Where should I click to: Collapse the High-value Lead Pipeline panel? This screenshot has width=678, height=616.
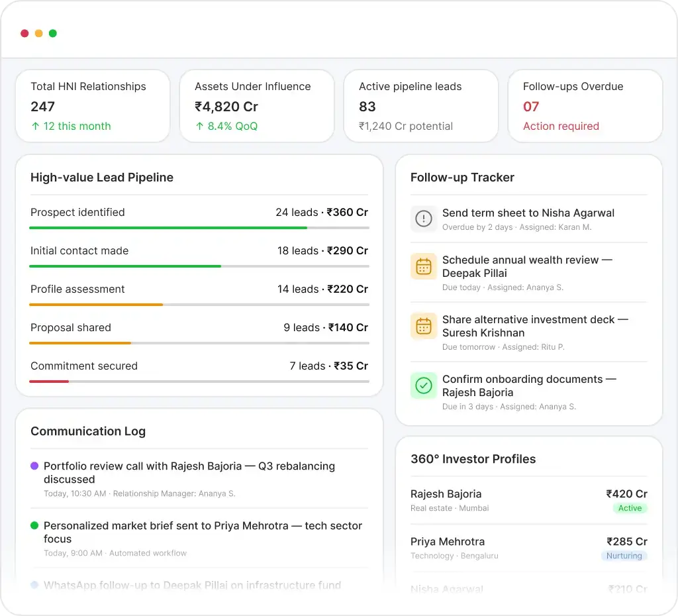101,178
